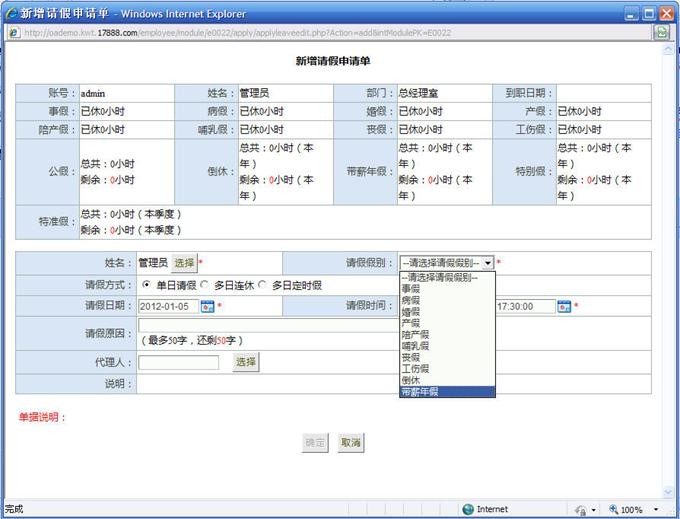Open the leave time calendar picker
Screen dimensions: 680x519
[x=564, y=306]
